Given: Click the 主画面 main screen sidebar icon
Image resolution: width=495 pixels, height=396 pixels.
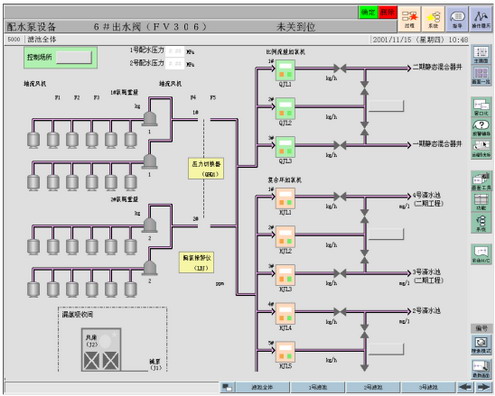Looking at the screenshot, I should pos(481,55).
